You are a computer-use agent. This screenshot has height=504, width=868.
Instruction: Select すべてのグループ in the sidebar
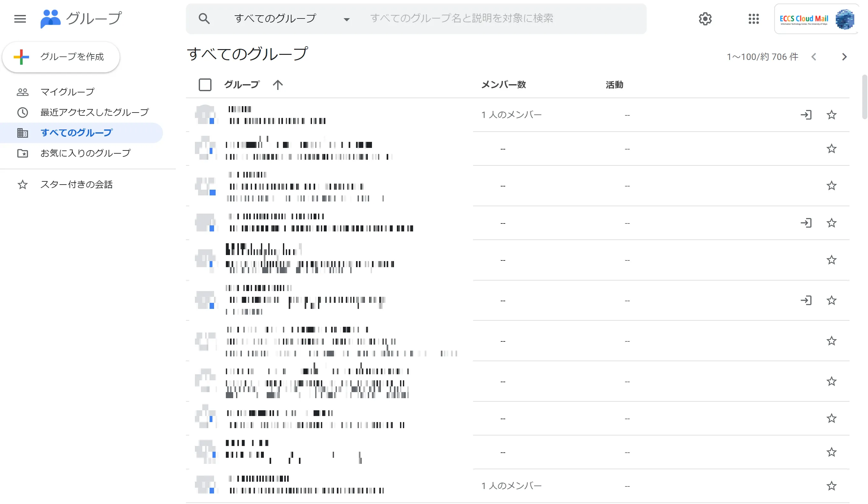tap(81, 133)
